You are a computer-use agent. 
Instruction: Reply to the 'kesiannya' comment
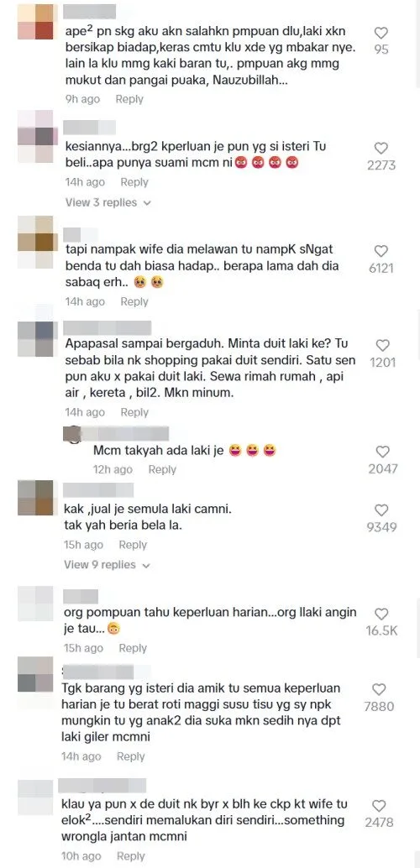coord(134,182)
